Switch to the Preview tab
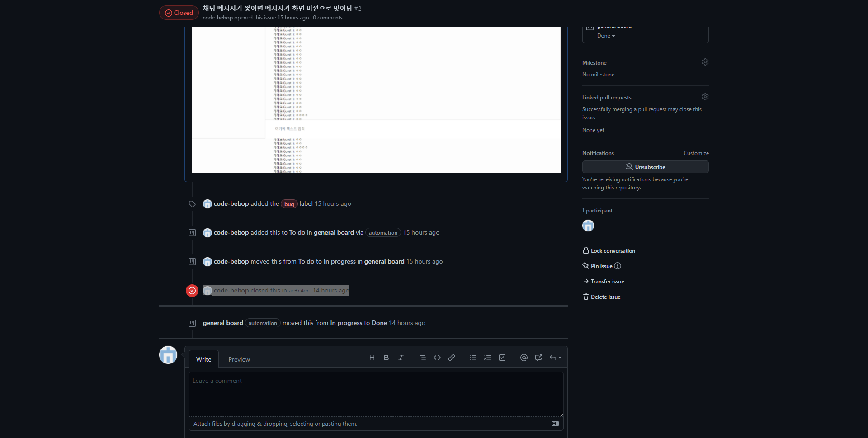 point(239,359)
